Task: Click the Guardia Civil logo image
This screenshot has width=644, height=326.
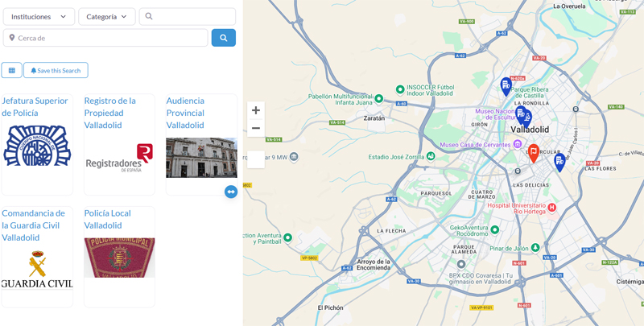Action: click(x=37, y=269)
